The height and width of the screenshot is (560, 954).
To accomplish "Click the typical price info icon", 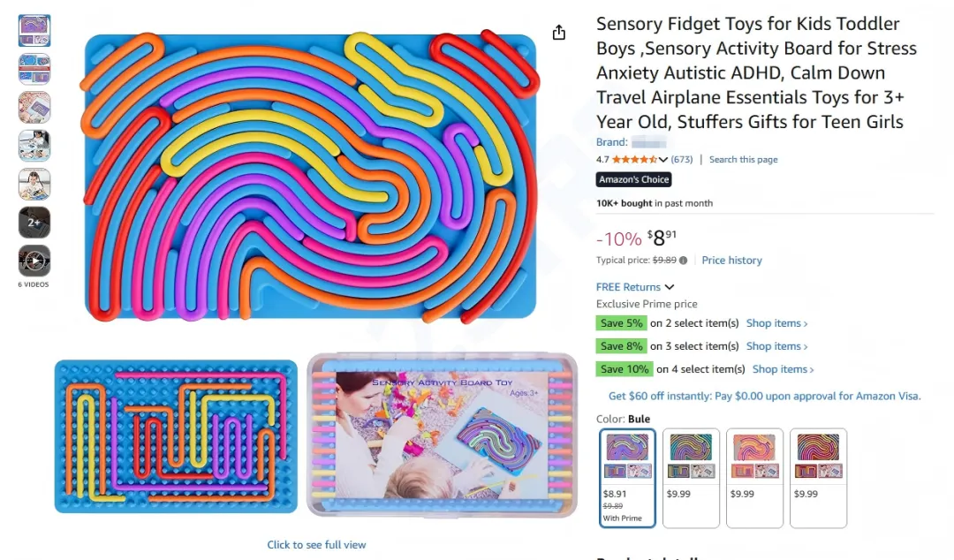I will point(684,261).
